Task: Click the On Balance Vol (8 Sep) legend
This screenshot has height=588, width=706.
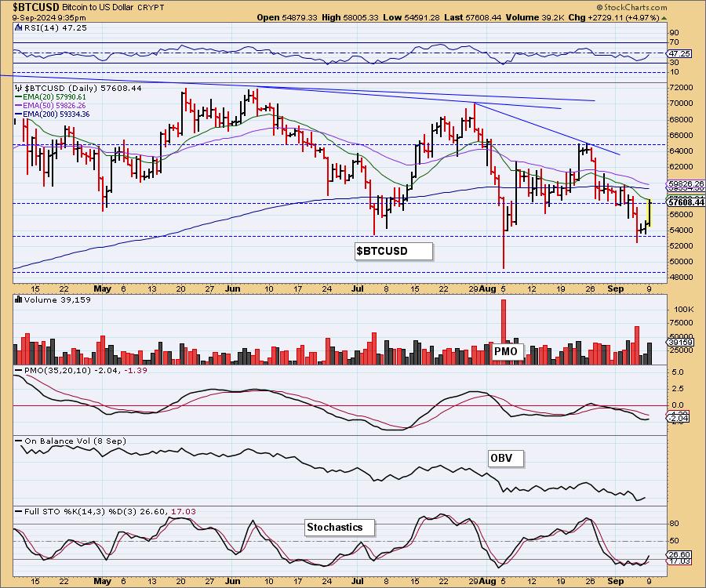Action: pos(71,441)
